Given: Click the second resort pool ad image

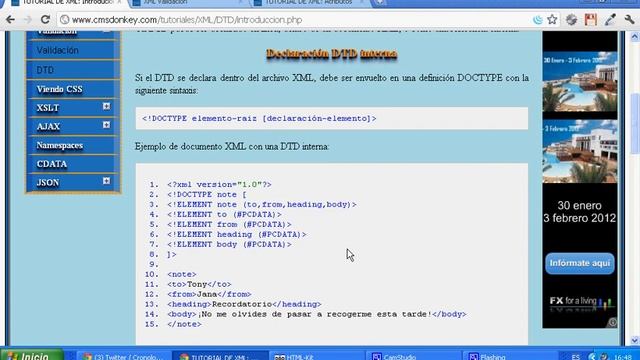Looking at the screenshot, I should tap(580, 151).
